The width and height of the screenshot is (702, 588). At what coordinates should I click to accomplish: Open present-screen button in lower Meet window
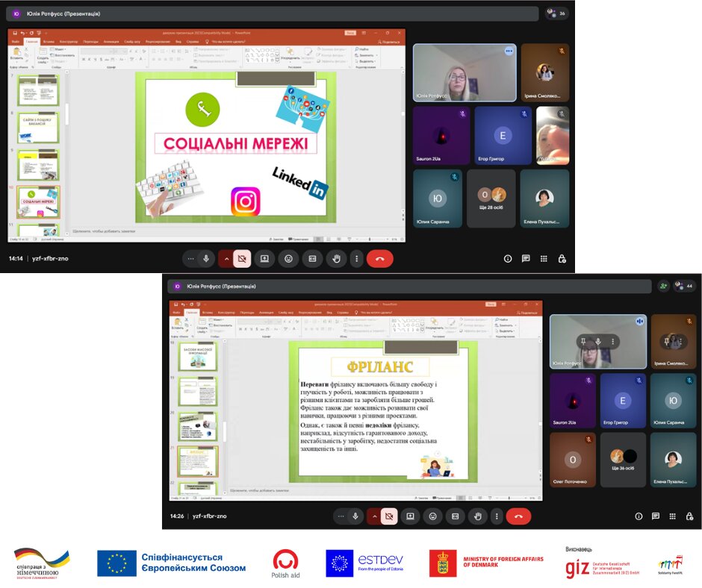(x=410, y=516)
